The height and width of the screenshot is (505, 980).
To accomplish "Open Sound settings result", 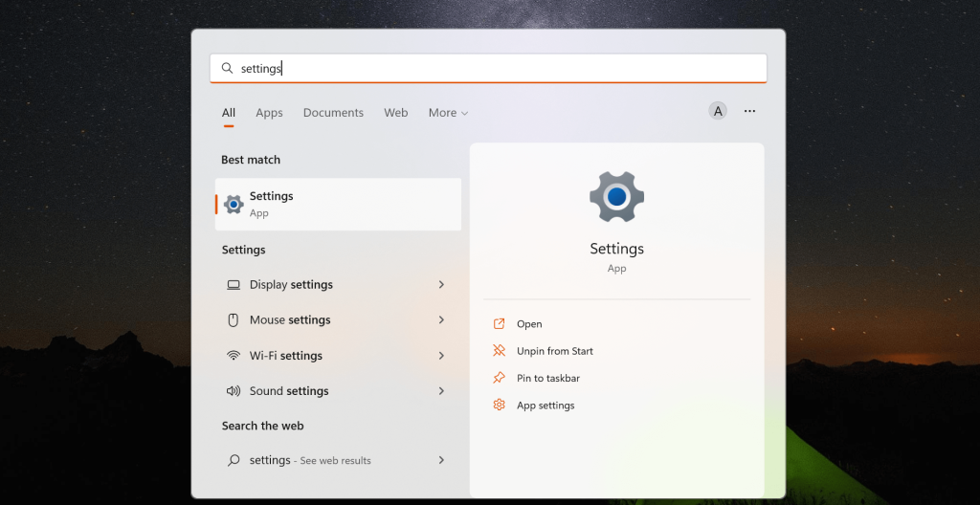I will pos(338,391).
